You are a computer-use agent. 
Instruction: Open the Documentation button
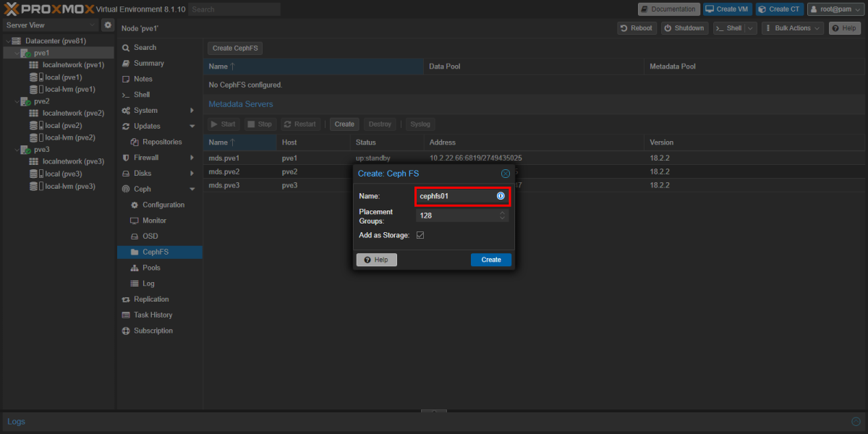668,9
